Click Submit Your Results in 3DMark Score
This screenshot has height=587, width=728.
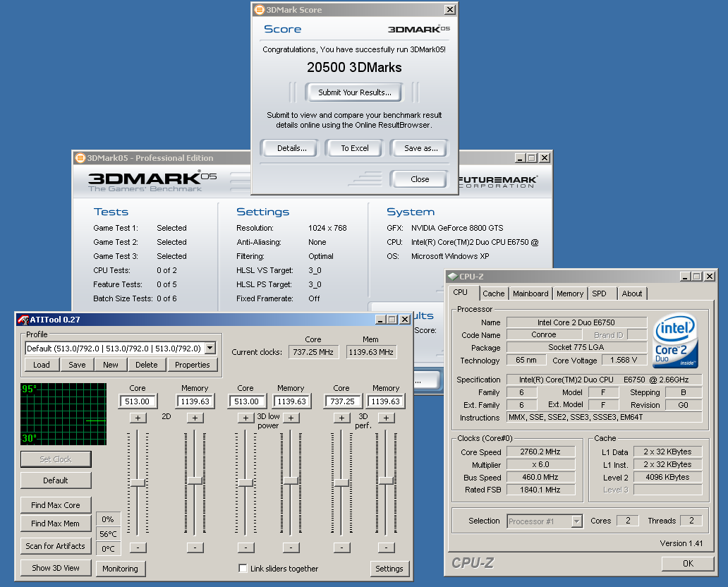354,92
